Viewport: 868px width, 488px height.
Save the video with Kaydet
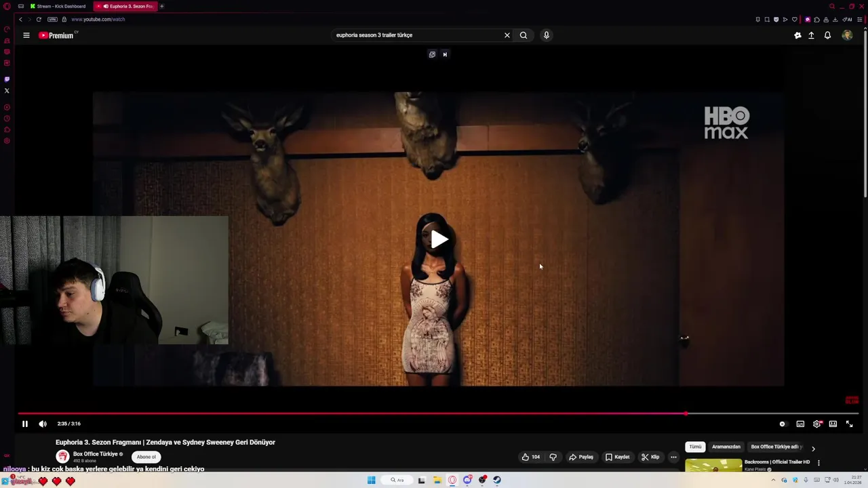618,457
